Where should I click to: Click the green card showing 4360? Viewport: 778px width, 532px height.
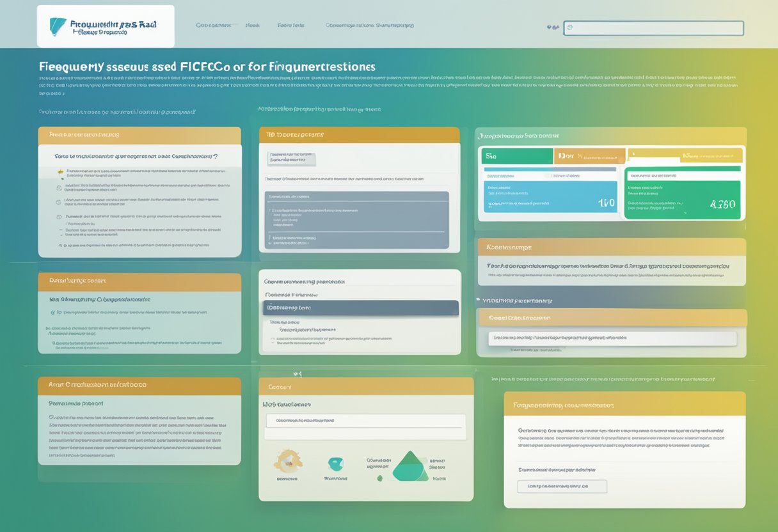682,199
